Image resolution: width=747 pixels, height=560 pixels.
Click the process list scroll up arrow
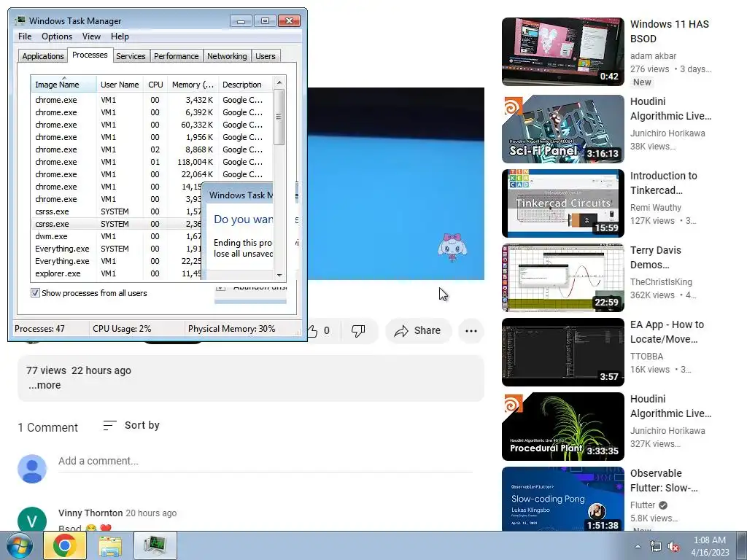point(279,82)
